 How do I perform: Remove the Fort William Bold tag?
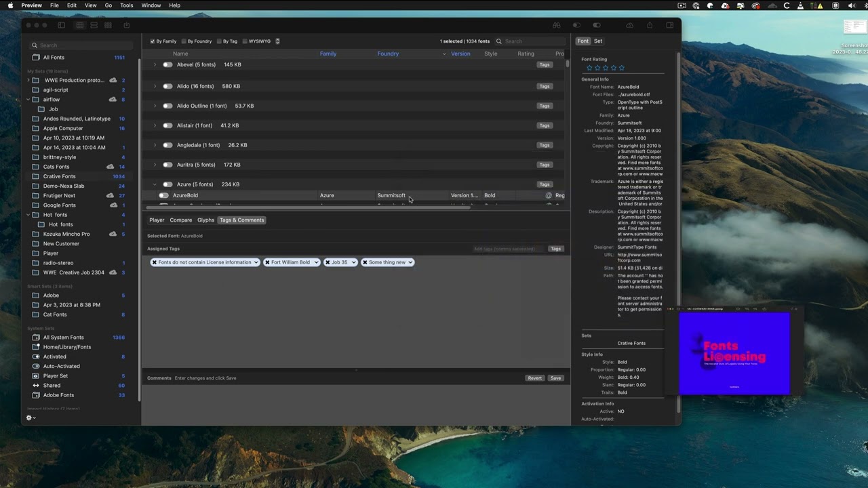(268, 262)
